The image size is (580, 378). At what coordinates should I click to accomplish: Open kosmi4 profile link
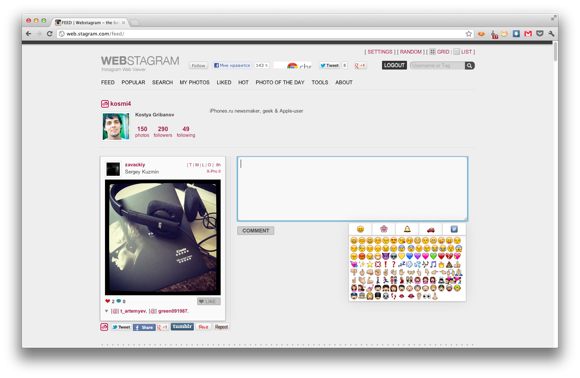tap(121, 104)
